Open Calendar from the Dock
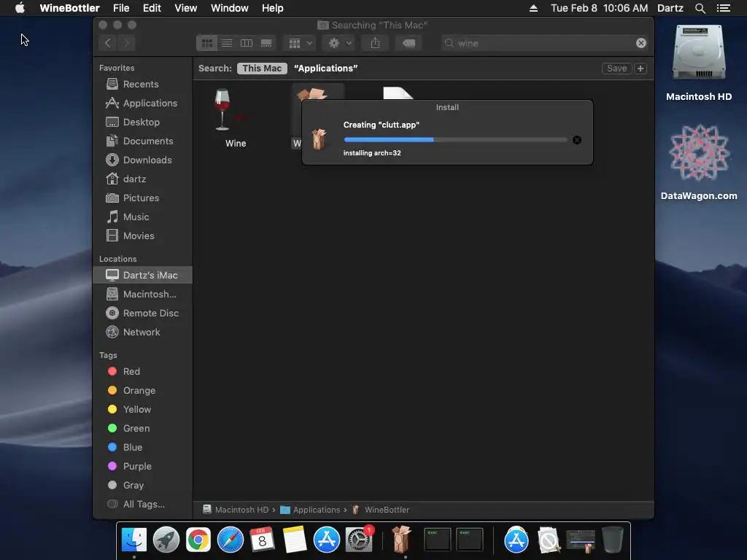This screenshot has height=560, width=747. click(263, 540)
